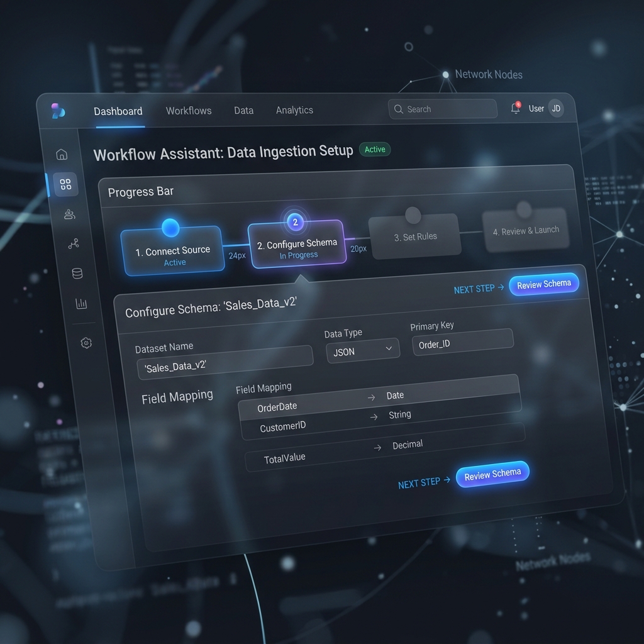Check the notification bell
This screenshot has height=644, width=644.
pos(516,108)
